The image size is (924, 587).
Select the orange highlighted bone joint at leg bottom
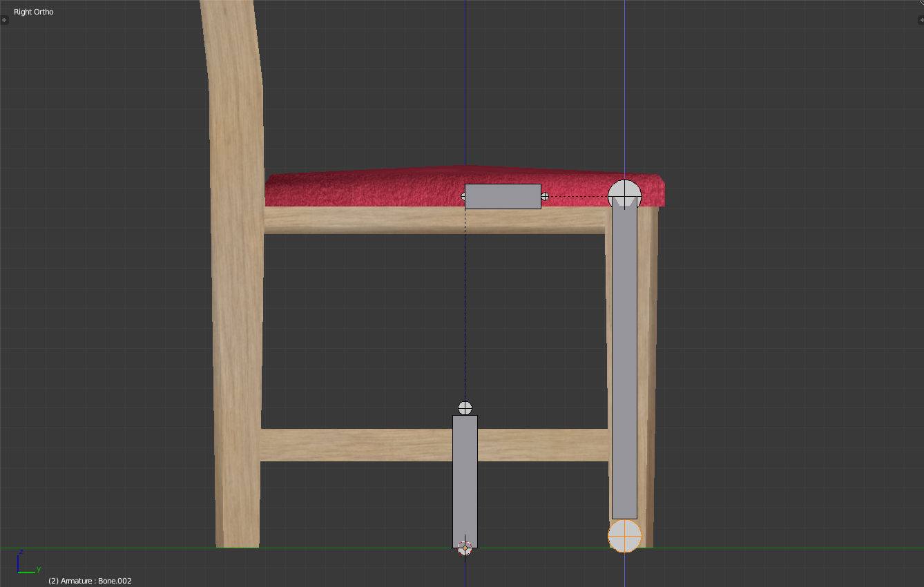click(624, 536)
